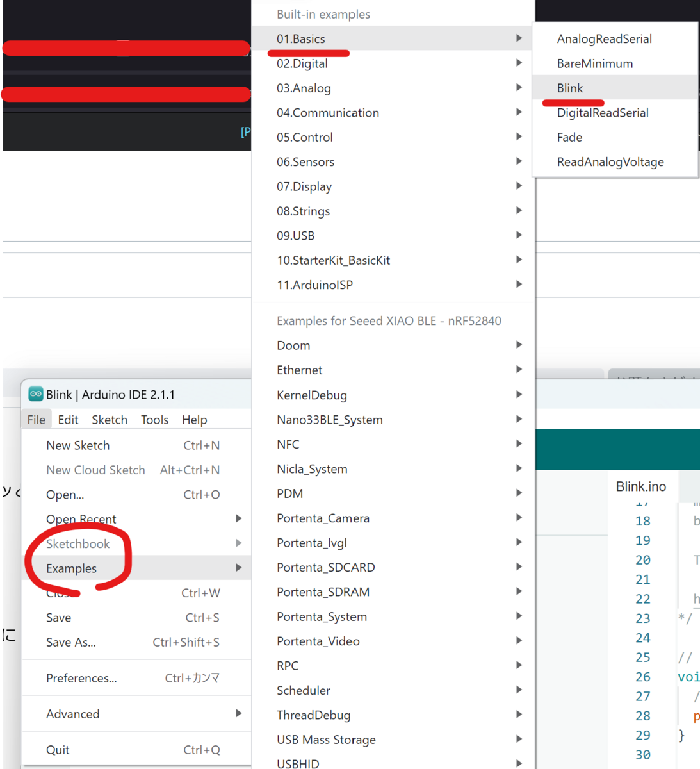Select the DigitalReadSerial example
The width and height of the screenshot is (700, 769).
tap(615, 113)
